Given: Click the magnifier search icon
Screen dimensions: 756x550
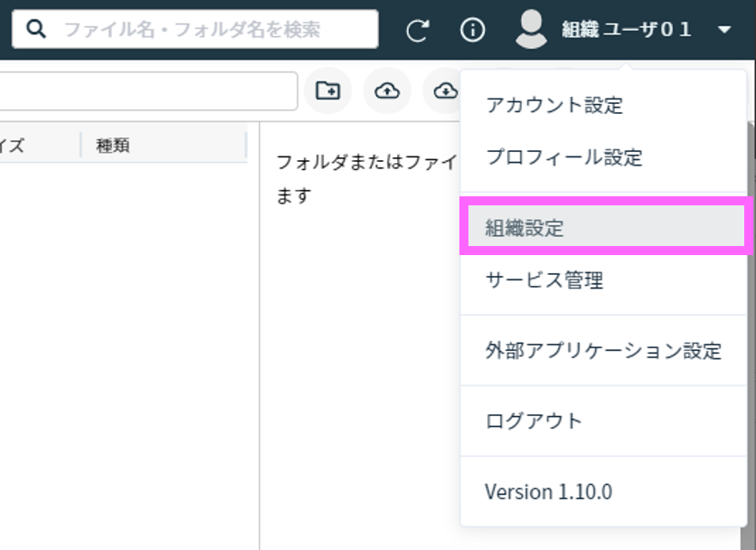Looking at the screenshot, I should coord(36,29).
